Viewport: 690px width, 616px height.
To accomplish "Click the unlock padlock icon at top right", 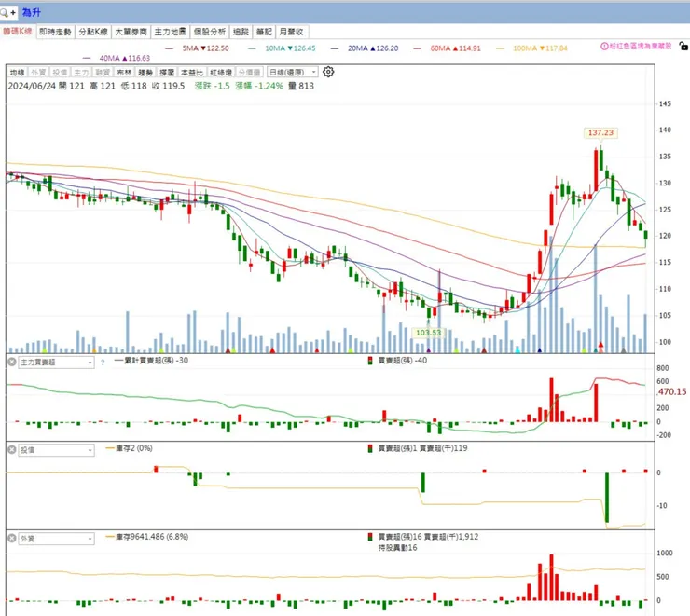I will pyautogui.click(x=683, y=46).
